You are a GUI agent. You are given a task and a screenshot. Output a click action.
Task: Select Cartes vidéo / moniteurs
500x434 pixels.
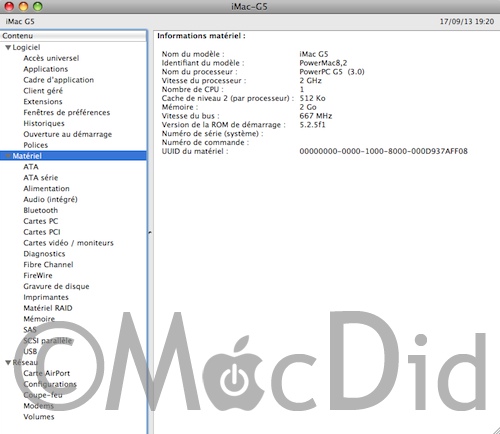click(68, 243)
